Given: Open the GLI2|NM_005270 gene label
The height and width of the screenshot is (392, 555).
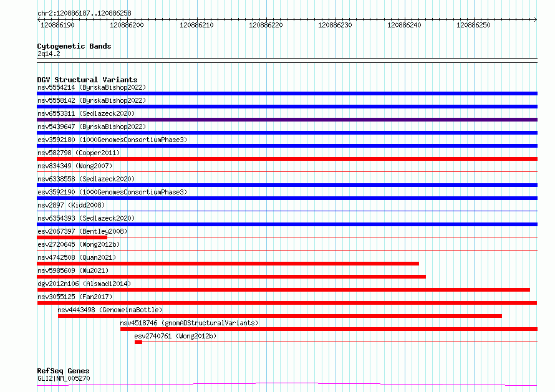Looking at the screenshot, I should tap(64, 378).
